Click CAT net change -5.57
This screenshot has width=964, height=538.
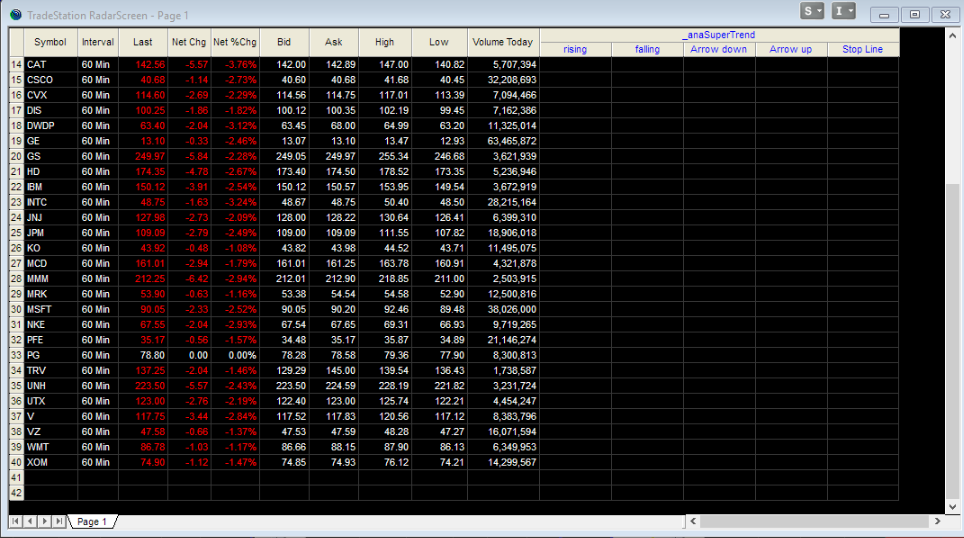point(189,65)
